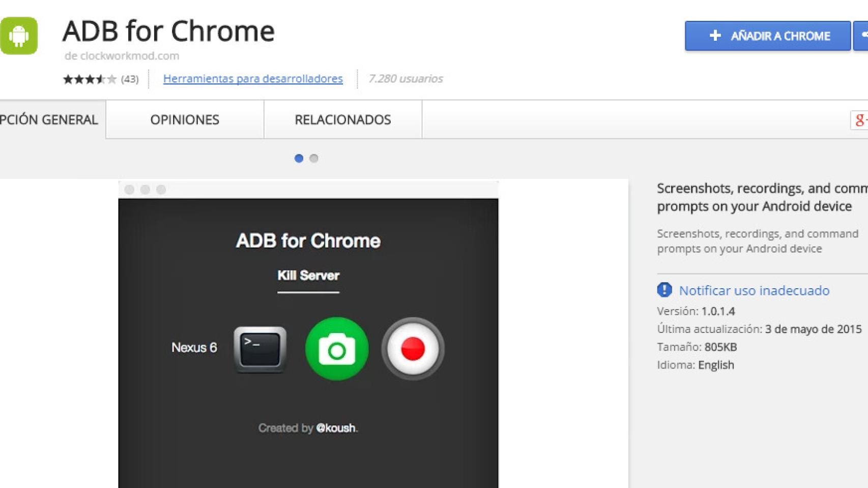Click the third window dot in preview
The width and height of the screenshot is (868, 488).
click(161, 190)
